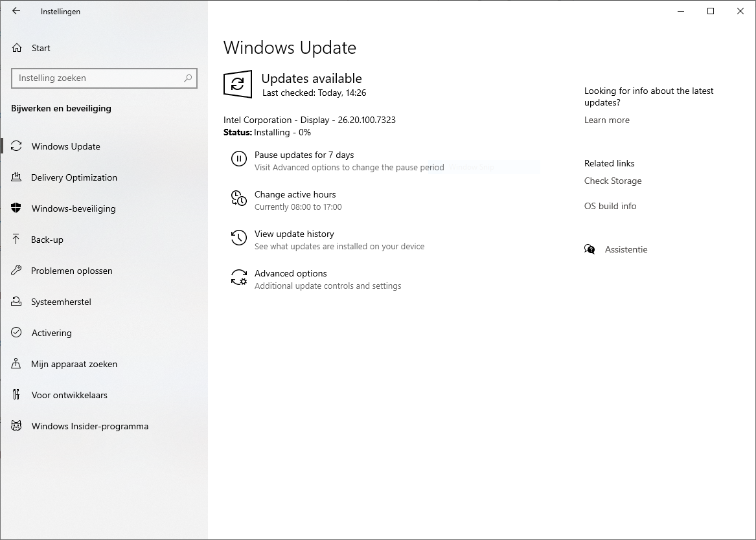Click the Last checked: Today, 14:26 text
The image size is (756, 540).
[x=314, y=93]
